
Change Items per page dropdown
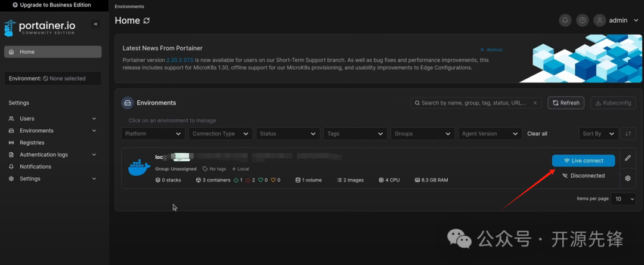624,199
